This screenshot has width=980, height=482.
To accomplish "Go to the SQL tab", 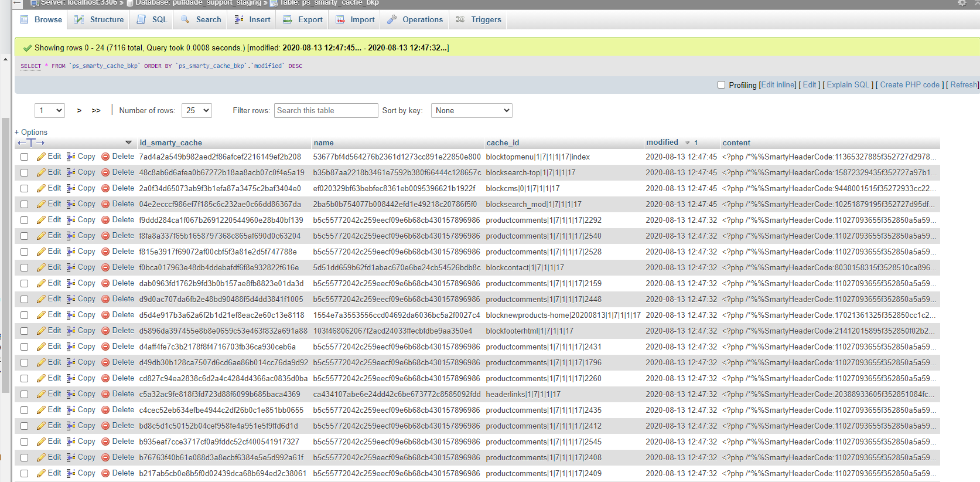I will point(152,19).
